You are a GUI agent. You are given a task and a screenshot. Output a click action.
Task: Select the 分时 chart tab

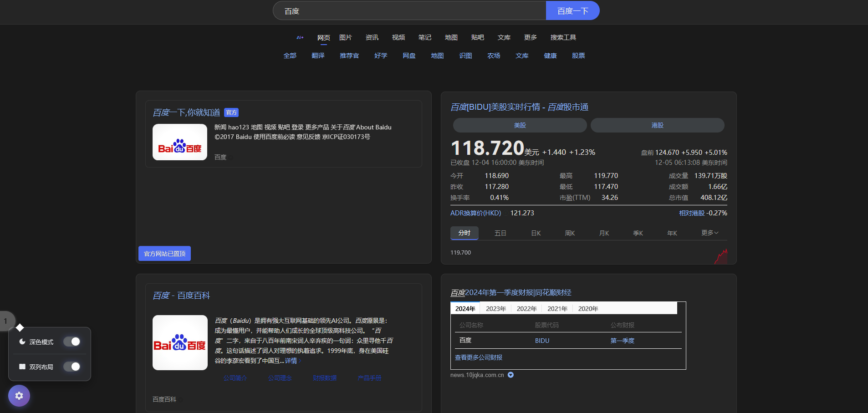pyautogui.click(x=465, y=233)
